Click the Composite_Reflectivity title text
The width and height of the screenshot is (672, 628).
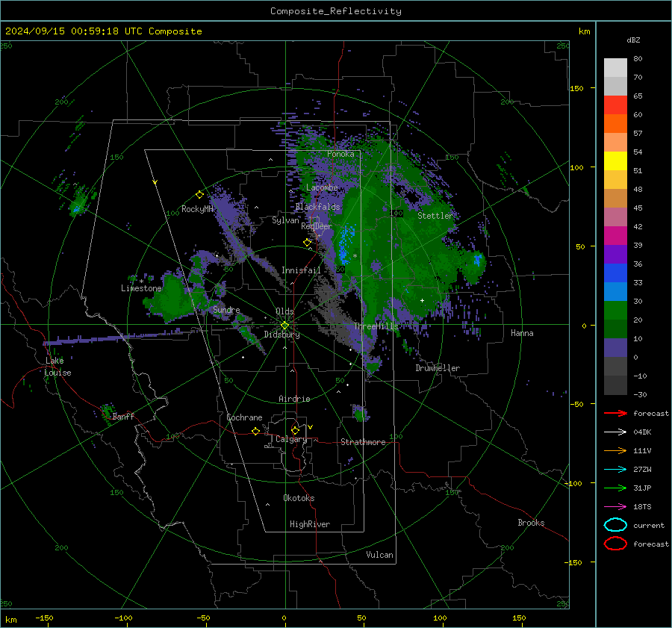[335, 11]
